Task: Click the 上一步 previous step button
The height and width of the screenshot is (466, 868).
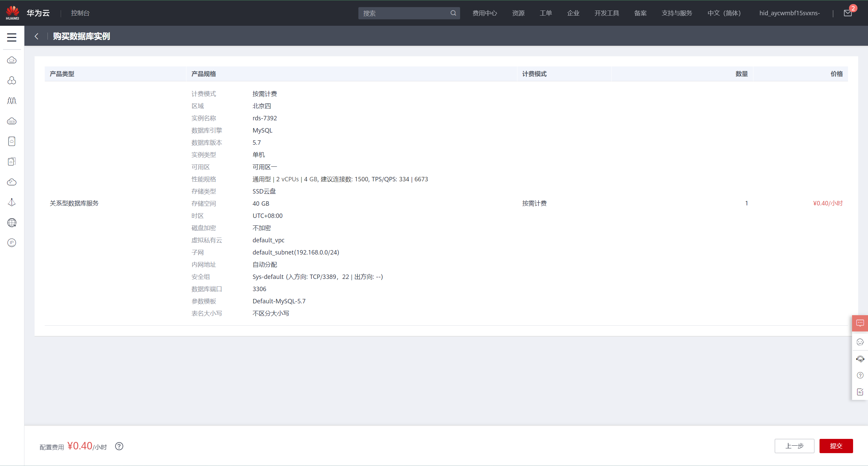Action: (794, 446)
